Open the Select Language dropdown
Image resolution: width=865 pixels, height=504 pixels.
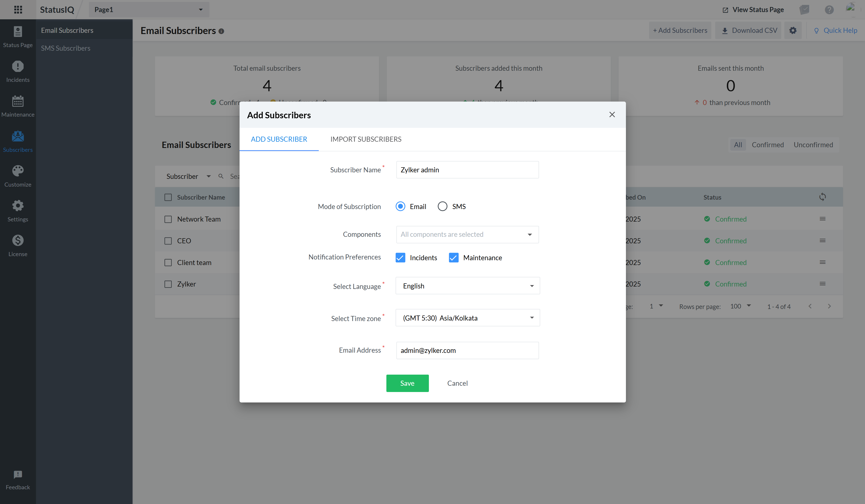(x=468, y=286)
